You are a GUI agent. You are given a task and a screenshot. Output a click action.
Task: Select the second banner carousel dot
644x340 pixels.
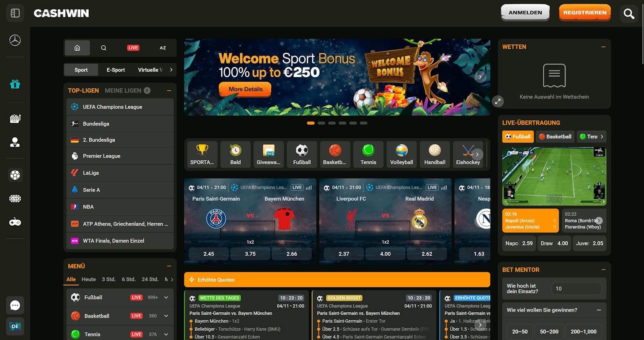tap(321, 123)
